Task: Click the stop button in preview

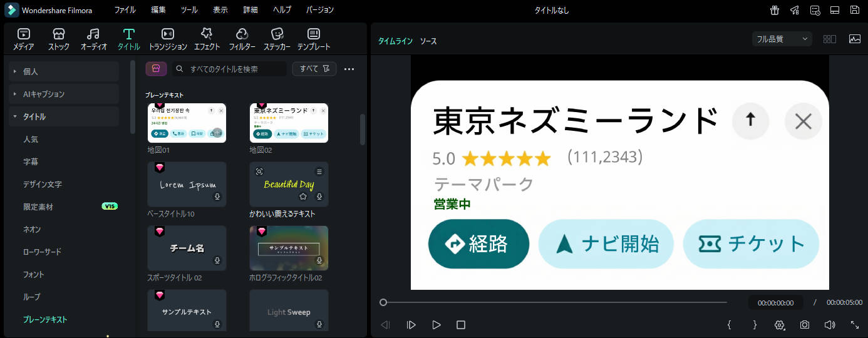Action: (x=461, y=325)
